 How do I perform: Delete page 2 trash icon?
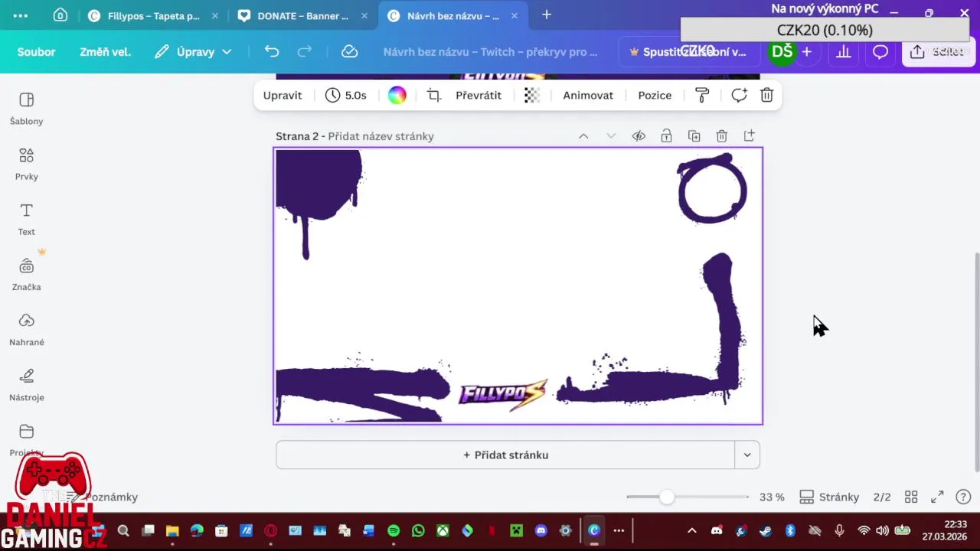tap(721, 136)
